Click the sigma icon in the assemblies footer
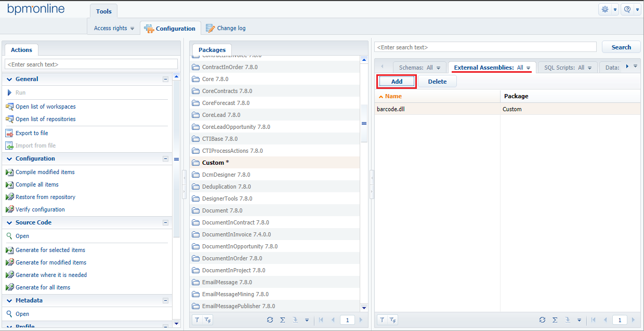The image size is (644, 331). (x=555, y=320)
